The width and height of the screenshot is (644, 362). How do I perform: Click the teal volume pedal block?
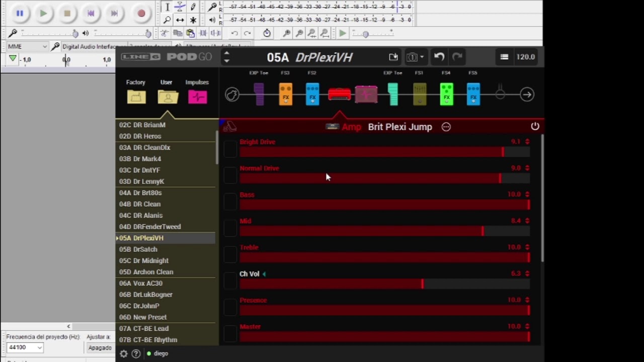point(393,95)
